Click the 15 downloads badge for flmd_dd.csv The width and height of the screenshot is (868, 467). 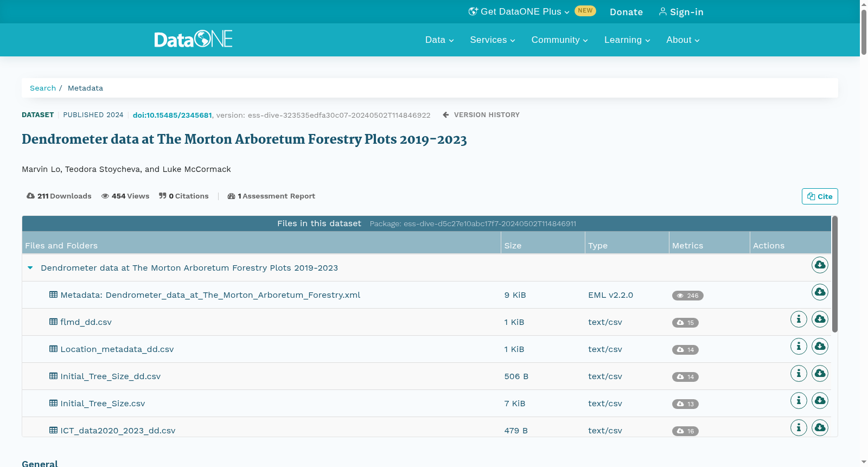click(x=685, y=323)
